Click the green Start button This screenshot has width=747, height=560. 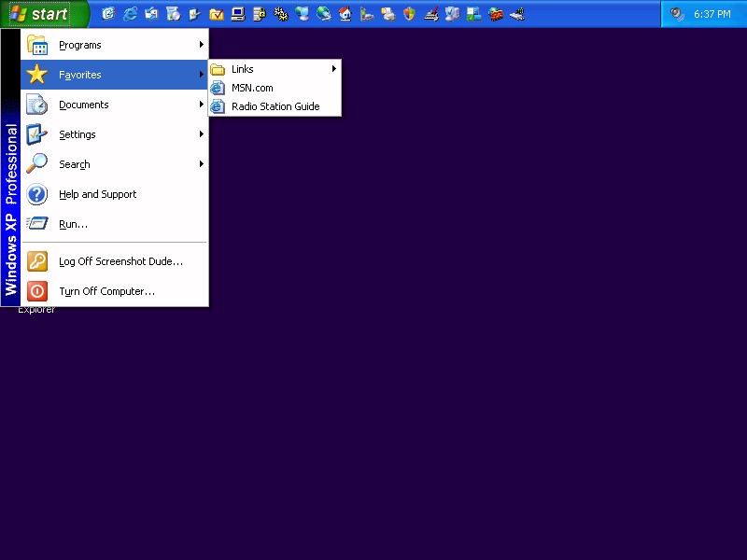(x=44, y=14)
